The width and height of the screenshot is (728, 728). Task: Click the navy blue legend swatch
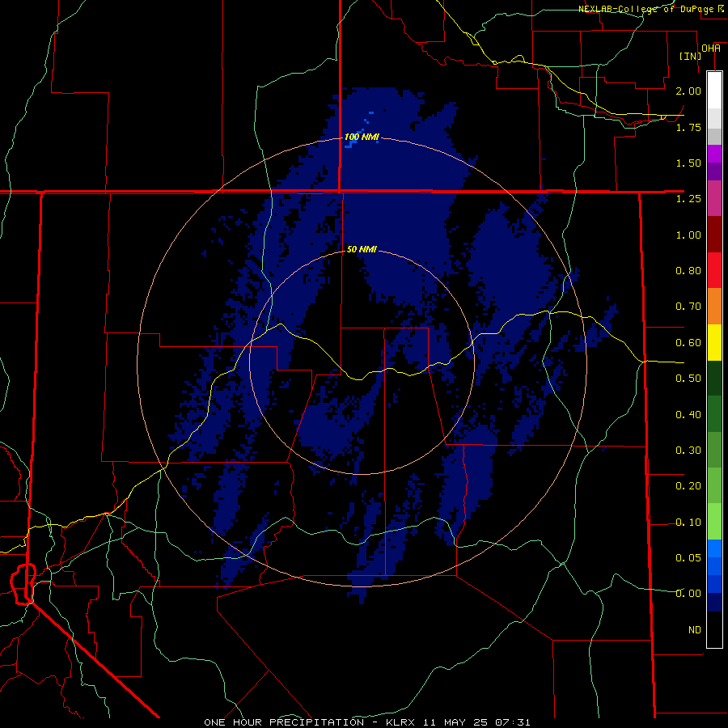pos(714,602)
